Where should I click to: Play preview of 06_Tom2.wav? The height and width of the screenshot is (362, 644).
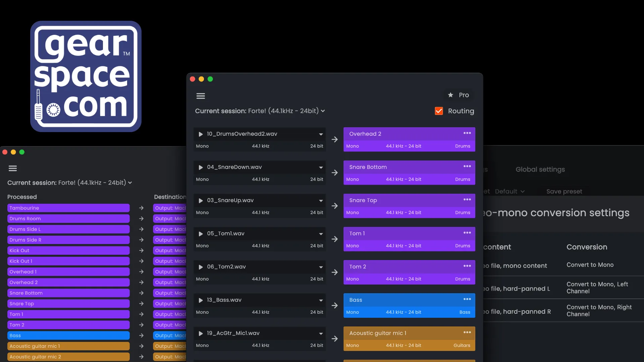point(201,267)
